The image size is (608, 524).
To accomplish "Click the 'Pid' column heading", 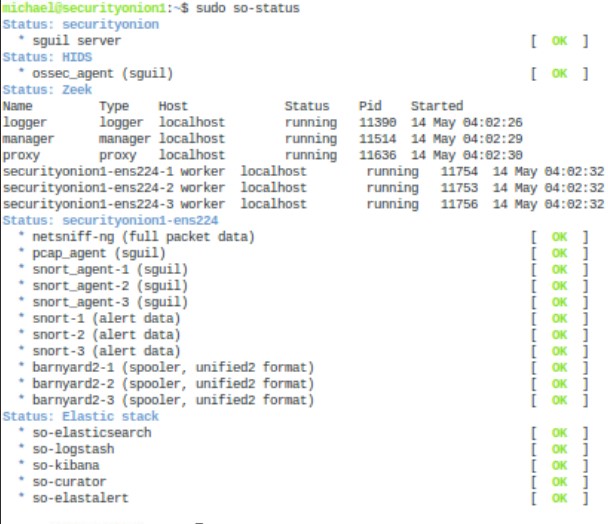I will (370, 106).
